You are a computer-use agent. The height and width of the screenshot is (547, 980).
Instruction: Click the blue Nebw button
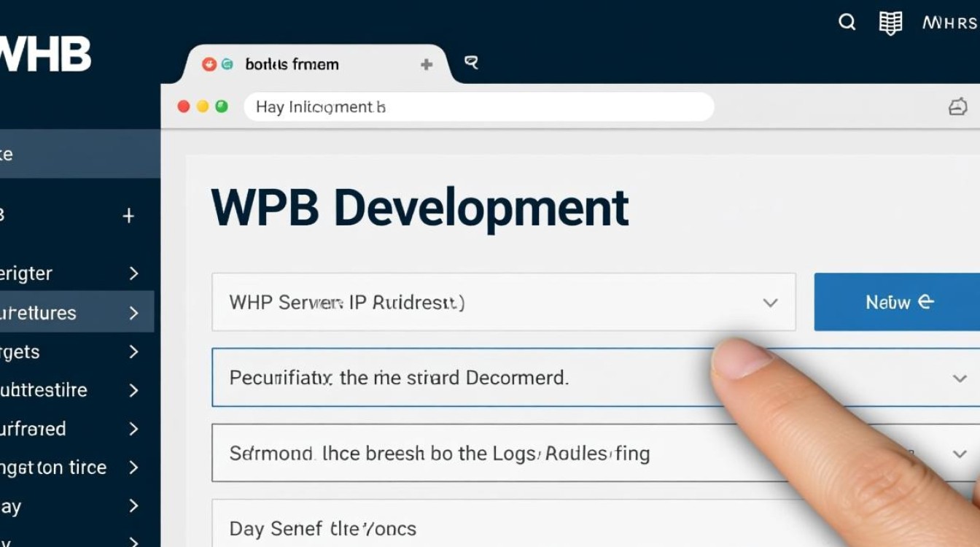coord(897,302)
